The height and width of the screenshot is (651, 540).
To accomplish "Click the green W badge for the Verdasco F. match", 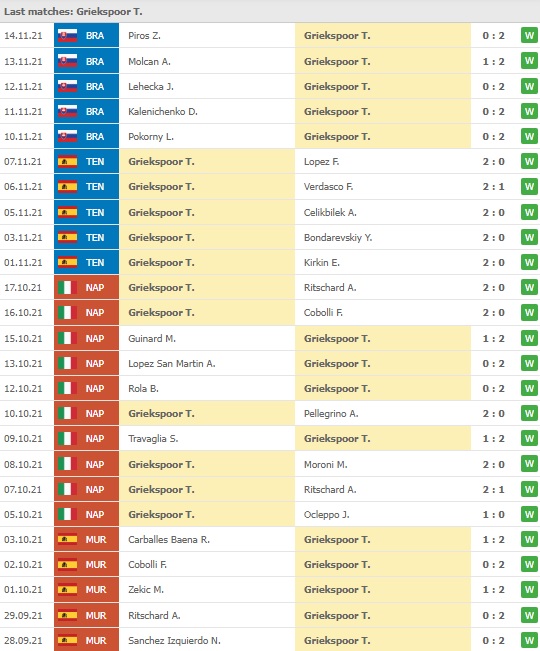I will pyautogui.click(x=529, y=186).
